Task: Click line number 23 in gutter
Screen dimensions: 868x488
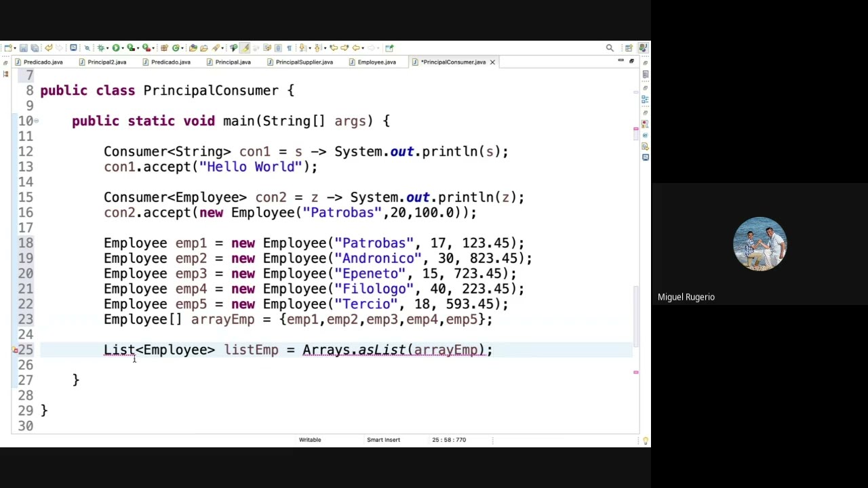Action: [25, 319]
